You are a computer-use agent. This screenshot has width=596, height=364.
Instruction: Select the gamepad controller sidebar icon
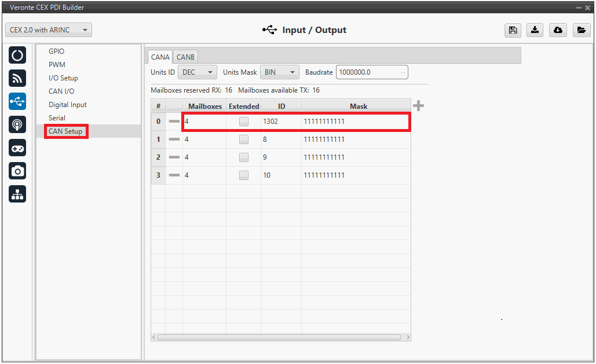point(17,148)
